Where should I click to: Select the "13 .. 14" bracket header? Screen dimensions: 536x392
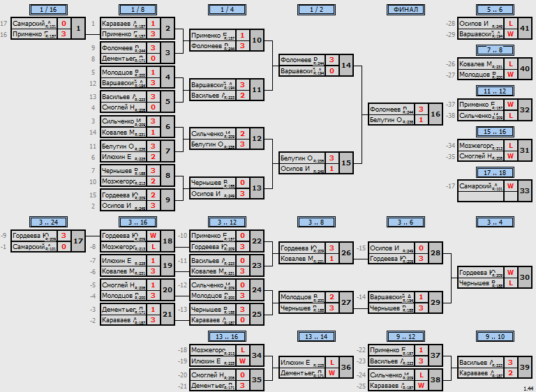point(316,337)
